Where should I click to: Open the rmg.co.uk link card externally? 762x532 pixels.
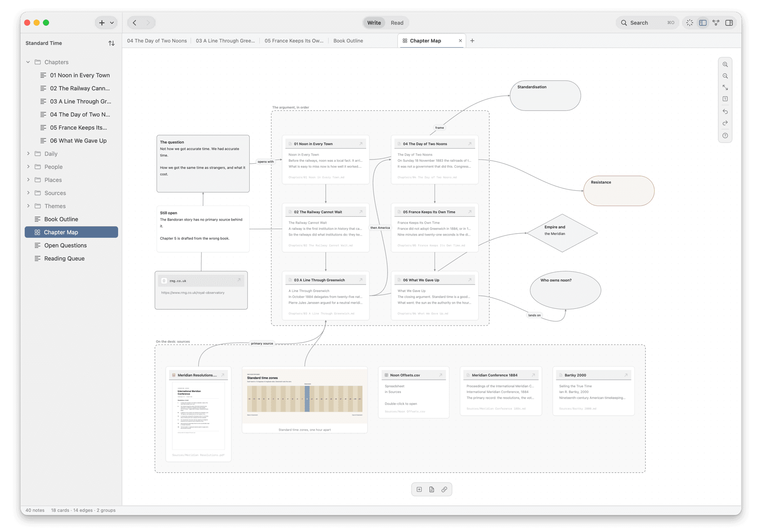pos(239,280)
